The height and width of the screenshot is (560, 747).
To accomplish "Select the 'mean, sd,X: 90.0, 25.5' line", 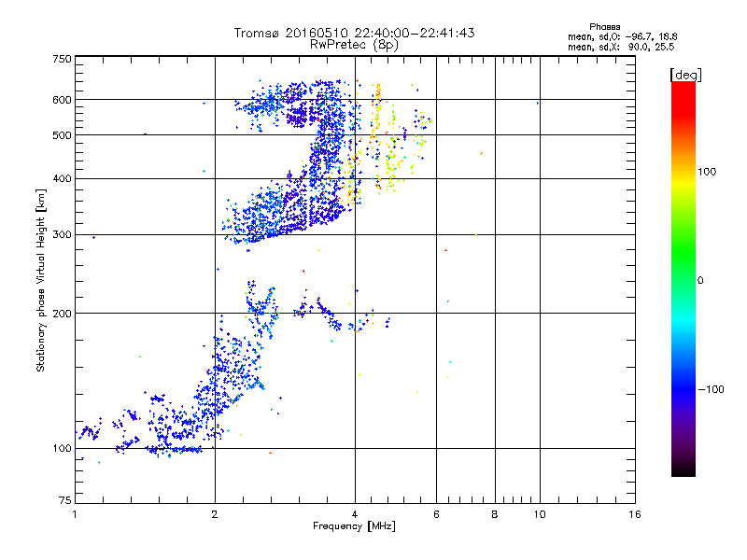I will coord(621,47).
